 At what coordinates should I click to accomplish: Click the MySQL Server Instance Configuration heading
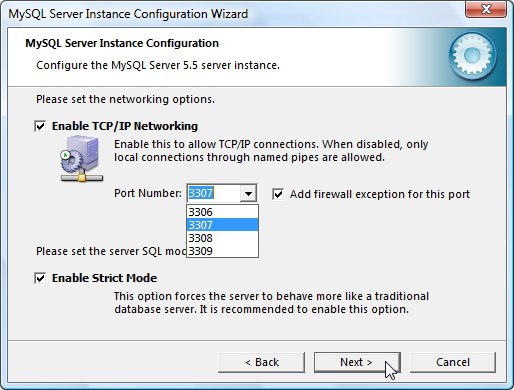click(x=122, y=43)
